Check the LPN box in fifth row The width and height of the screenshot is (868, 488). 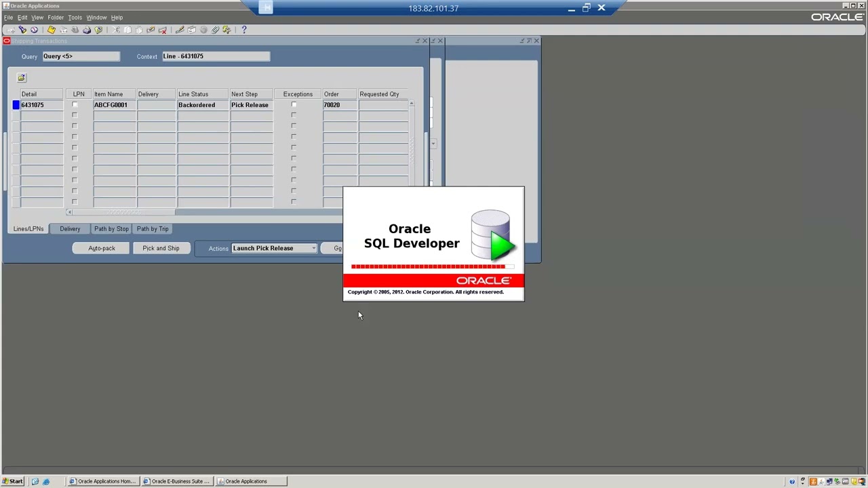click(75, 148)
